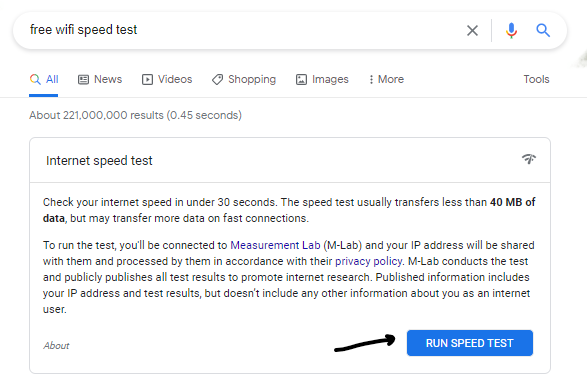Click the speedometer icon in the speed test card
587x391 pixels.
[x=529, y=159]
